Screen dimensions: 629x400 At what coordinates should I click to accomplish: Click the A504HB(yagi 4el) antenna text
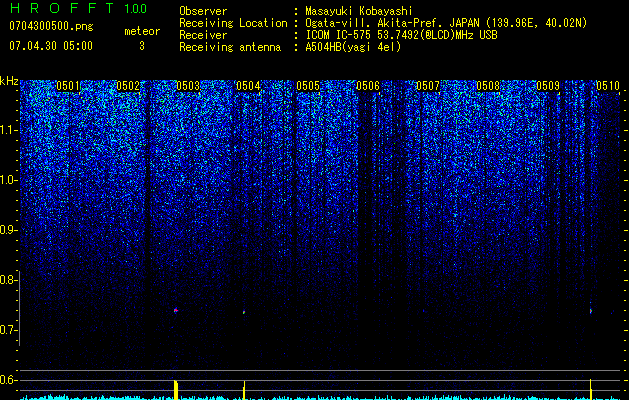click(x=353, y=47)
